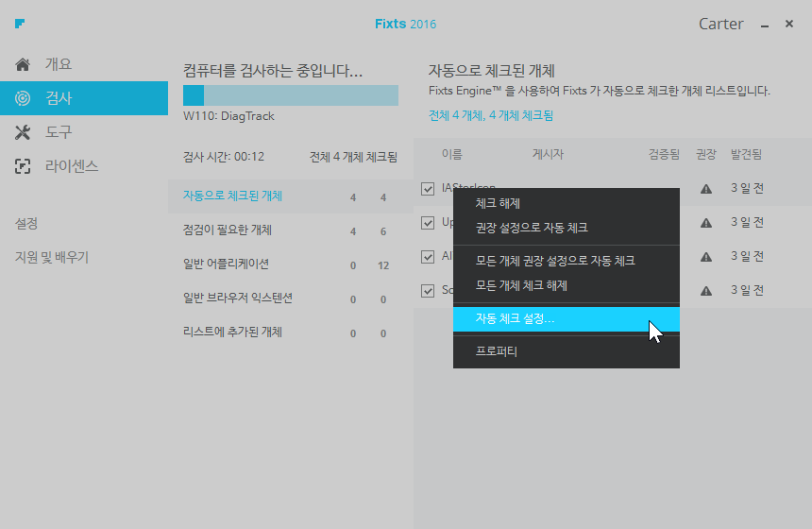The height and width of the screenshot is (529, 812).
Task: Open 설정 link in sidebar
Action: click(26, 223)
